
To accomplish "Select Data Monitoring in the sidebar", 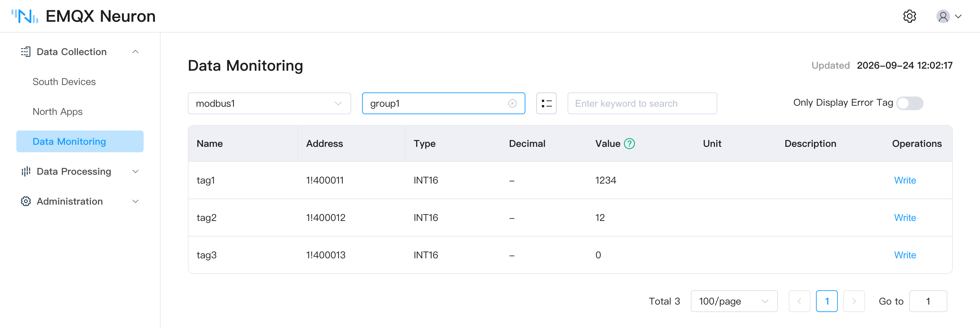I will click(80, 141).
